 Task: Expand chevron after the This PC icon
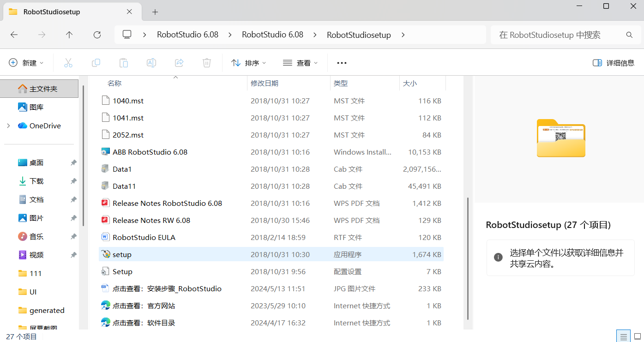pos(145,35)
